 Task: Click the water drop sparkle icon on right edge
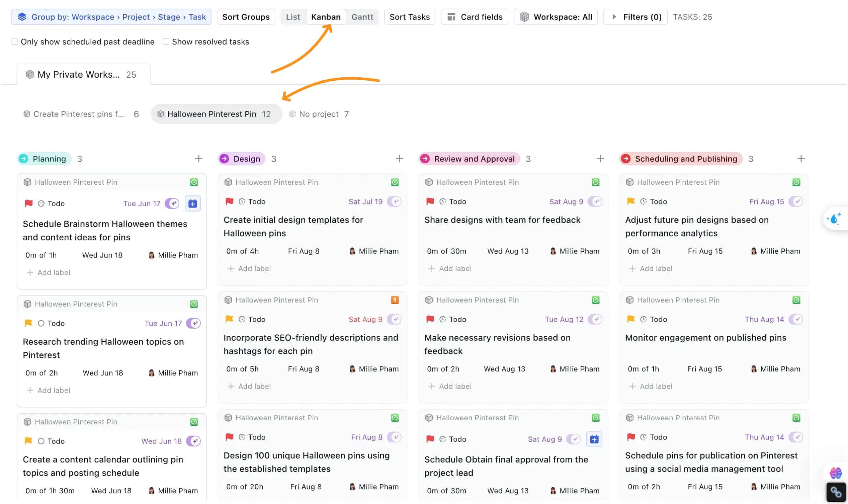[834, 219]
